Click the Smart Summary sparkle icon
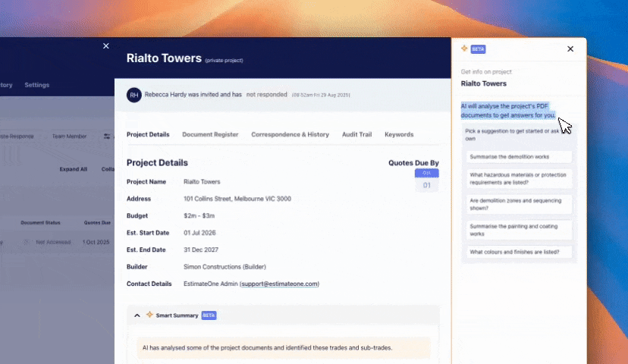The height and width of the screenshot is (364, 628). [x=149, y=315]
